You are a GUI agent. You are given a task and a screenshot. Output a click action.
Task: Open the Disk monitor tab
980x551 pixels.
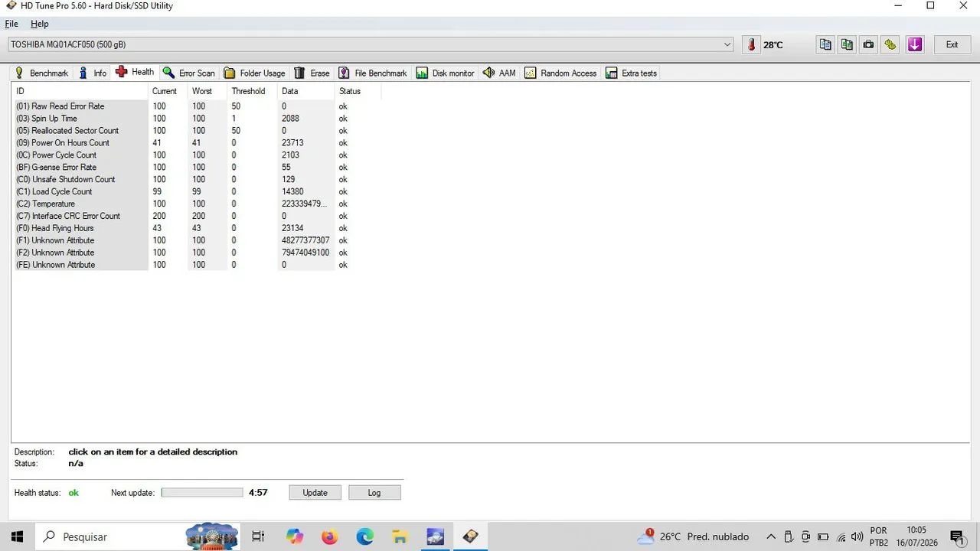(446, 73)
